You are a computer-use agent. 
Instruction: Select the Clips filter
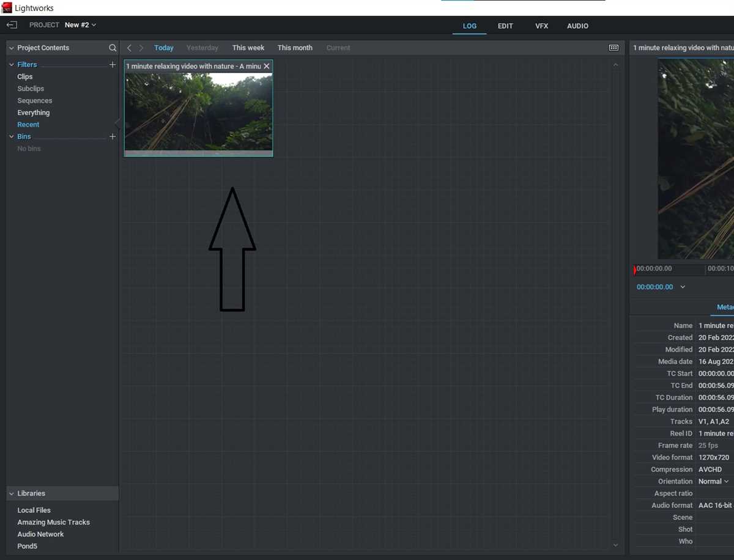point(25,76)
